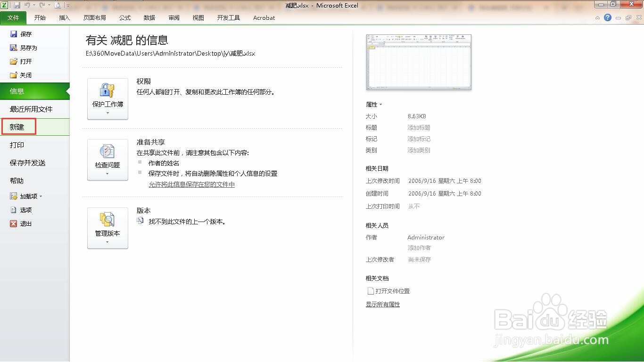Switch to the 视图 ribbon tab

(x=198, y=18)
